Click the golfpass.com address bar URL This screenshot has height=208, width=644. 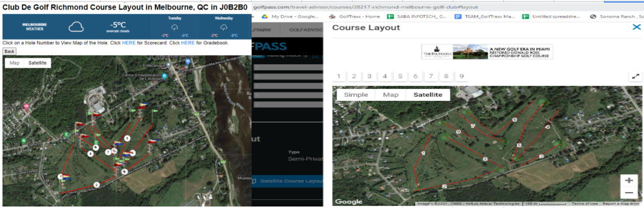click(365, 7)
